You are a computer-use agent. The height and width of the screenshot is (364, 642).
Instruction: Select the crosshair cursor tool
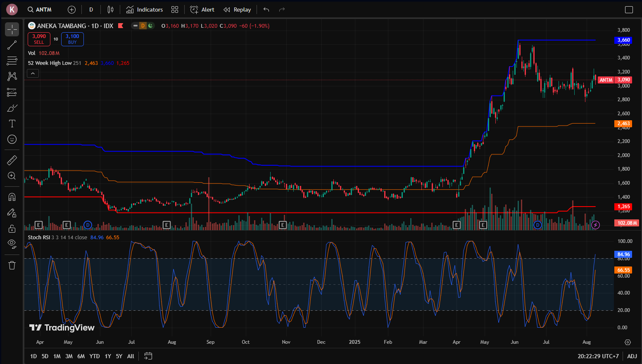tap(12, 29)
